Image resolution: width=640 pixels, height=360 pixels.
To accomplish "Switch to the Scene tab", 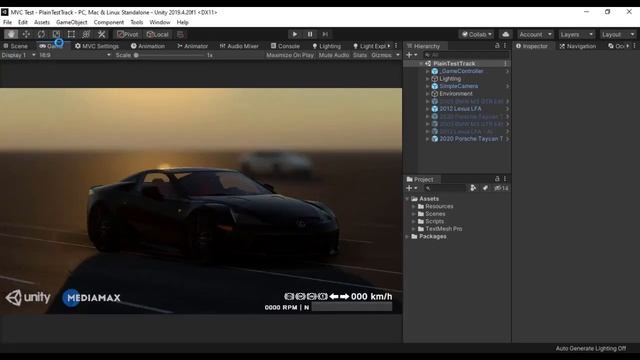I will (x=16, y=46).
